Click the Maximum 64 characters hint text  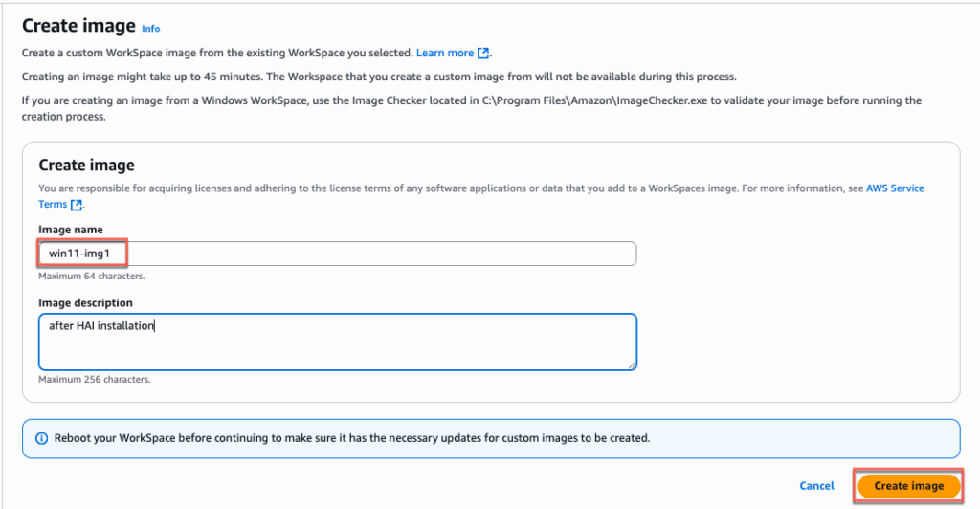91,276
